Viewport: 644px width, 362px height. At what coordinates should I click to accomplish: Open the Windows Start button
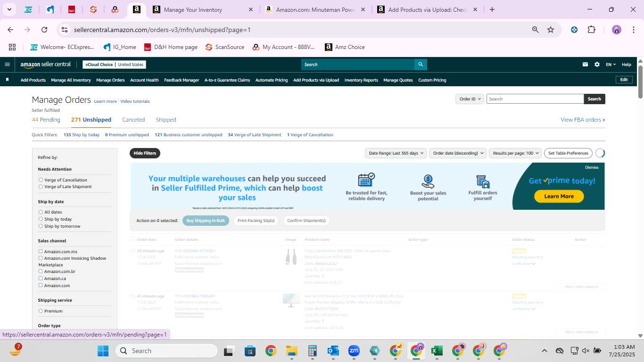pos(103,351)
